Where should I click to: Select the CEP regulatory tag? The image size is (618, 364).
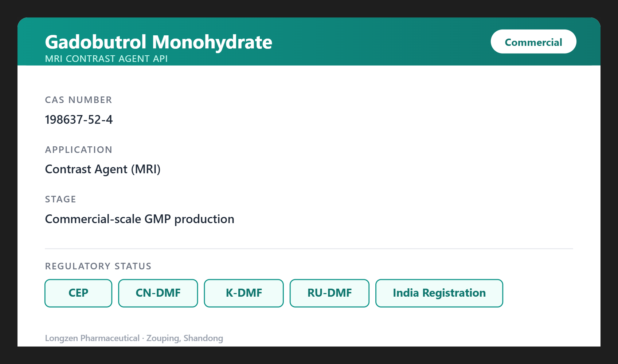pos(78,293)
